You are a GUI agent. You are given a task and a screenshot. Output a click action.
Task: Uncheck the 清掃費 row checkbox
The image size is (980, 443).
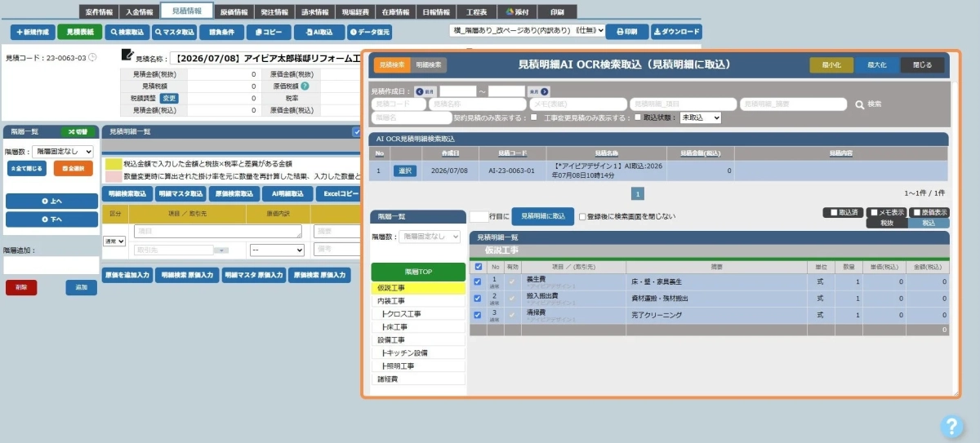[478, 314]
